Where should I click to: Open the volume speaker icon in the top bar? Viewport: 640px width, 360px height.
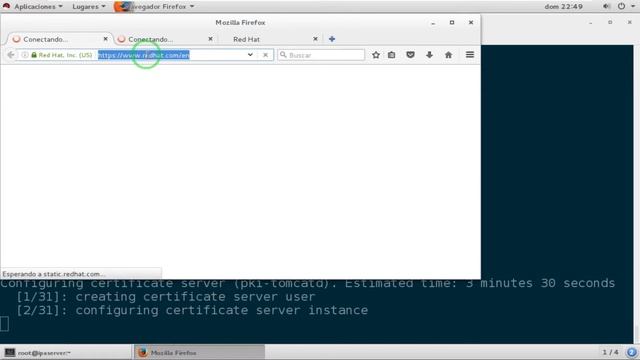tap(607, 7)
